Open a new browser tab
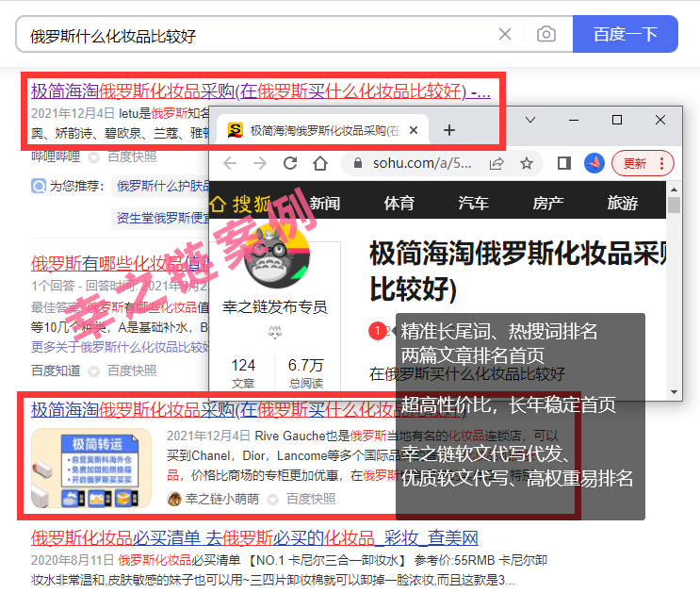The width and height of the screenshot is (700, 593). [x=449, y=130]
